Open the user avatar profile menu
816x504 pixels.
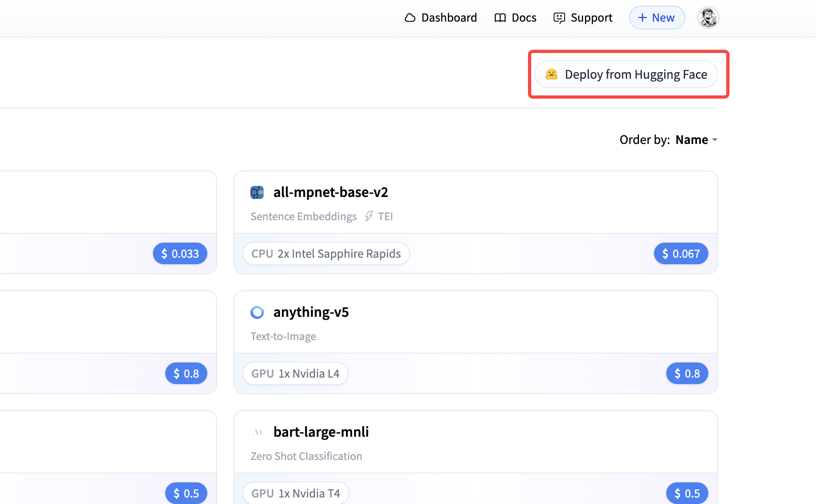708,18
